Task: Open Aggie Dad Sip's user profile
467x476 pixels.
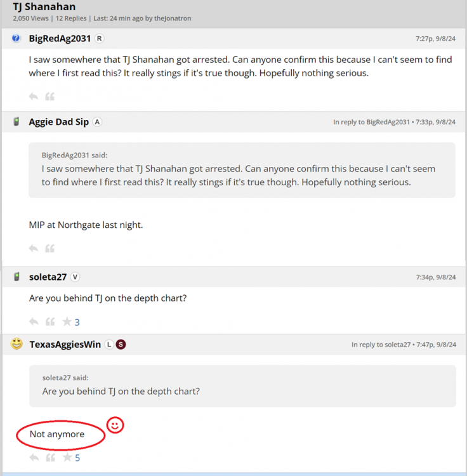Action: tap(58, 122)
